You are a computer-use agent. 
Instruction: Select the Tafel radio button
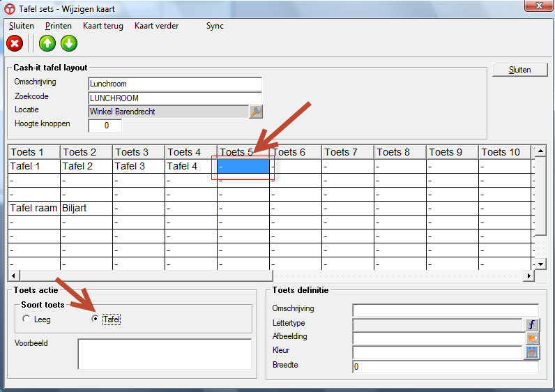(95, 318)
